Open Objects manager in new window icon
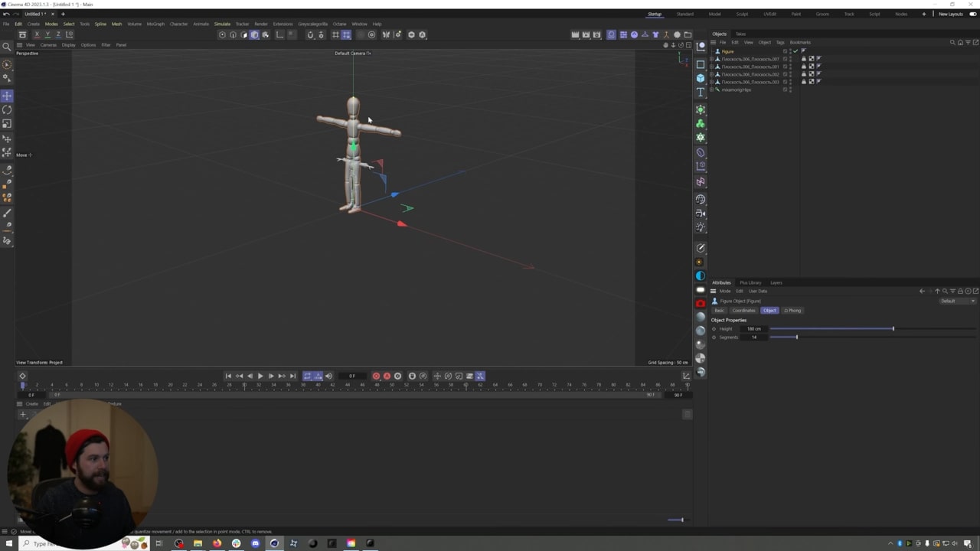 click(x=975, y=42)
